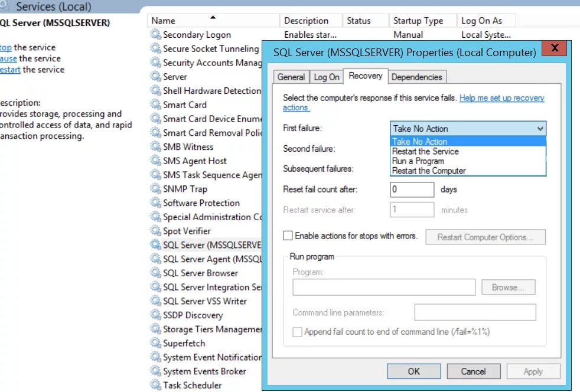Click the gear icon beside Secondary Logon
Screen dimensions: 580x392
tap(155, 34)
